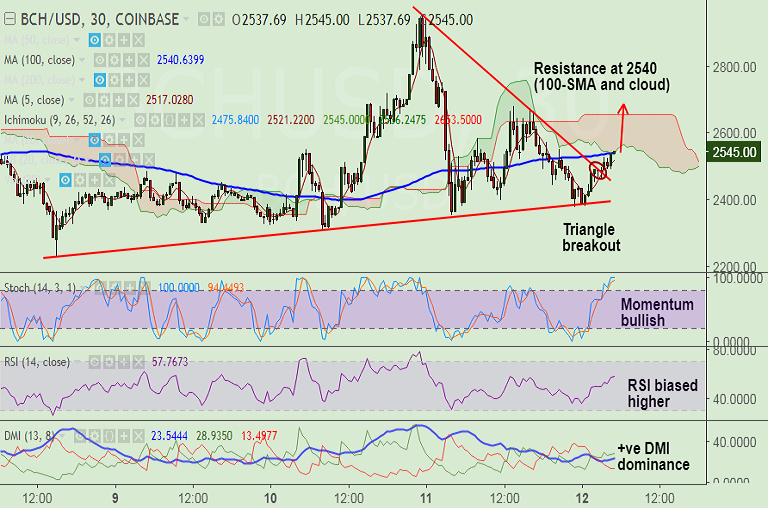Remove the Ichimoku indicator
The height and width of the screenshot is (512, 768).
pyautogui.click(x=199, y=120)
